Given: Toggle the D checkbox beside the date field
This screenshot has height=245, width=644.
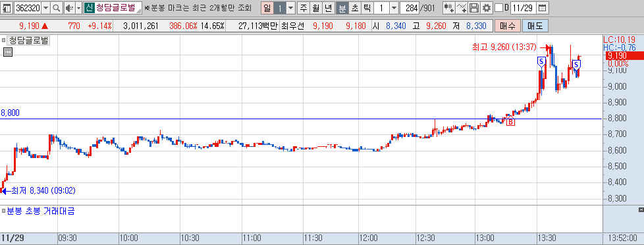Looking at the screenshot, I should tap(498, 7).
